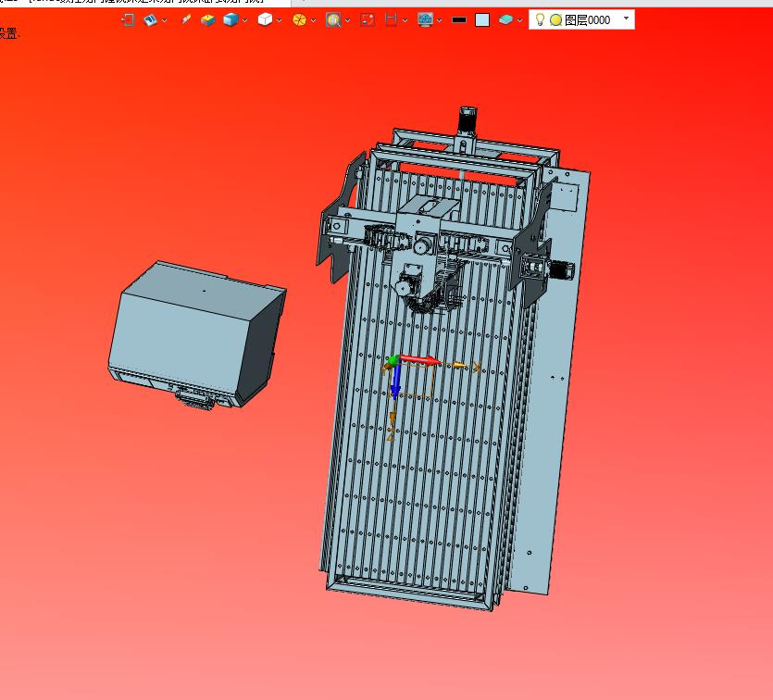Image resolution: width=773 pixels, height=700 pixels.
Task: Open the magnifier icon dropdown arrow
Action: [x=348, y=20]
